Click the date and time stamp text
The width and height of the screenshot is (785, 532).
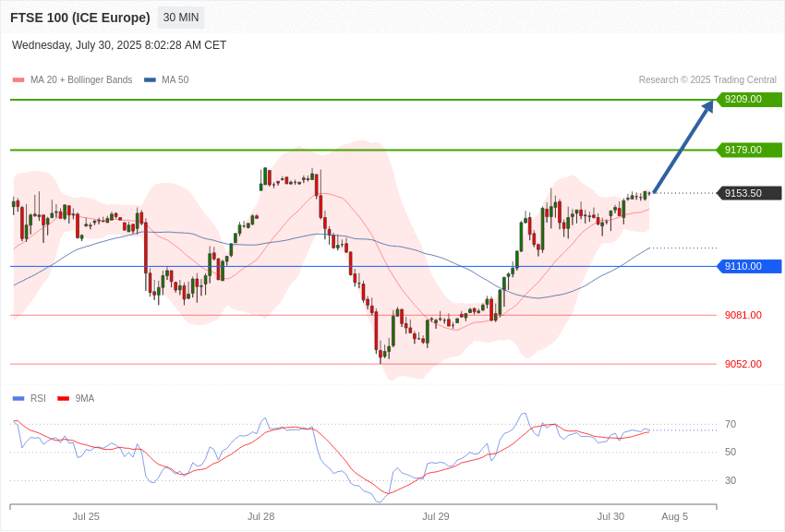click(x=119, y=45)
